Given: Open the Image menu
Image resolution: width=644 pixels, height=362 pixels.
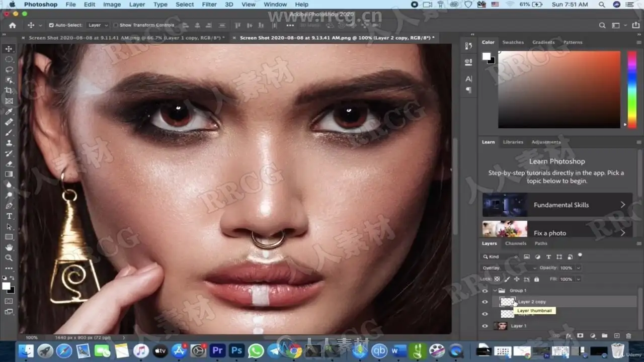Looking at the screenshot, I should [x=112, y=5].
